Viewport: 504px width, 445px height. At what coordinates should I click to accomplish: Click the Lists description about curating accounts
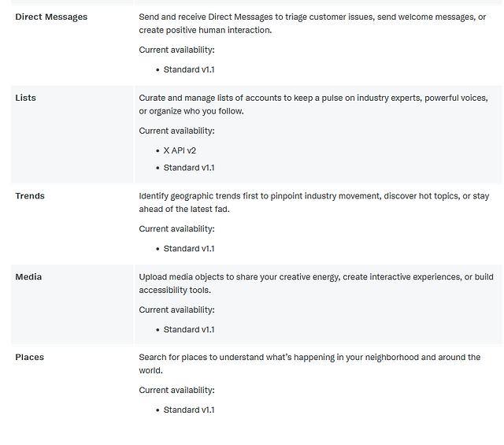point(313,105)
